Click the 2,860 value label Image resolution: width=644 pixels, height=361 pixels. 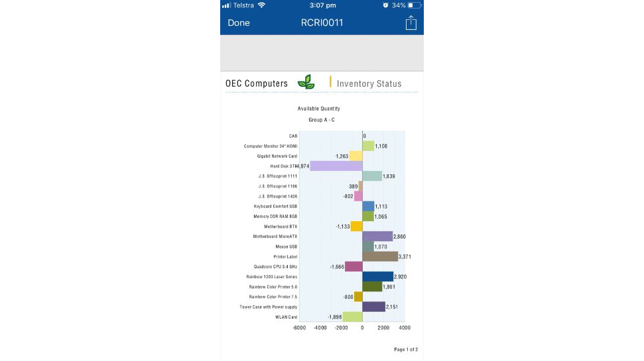coord(400,236)
